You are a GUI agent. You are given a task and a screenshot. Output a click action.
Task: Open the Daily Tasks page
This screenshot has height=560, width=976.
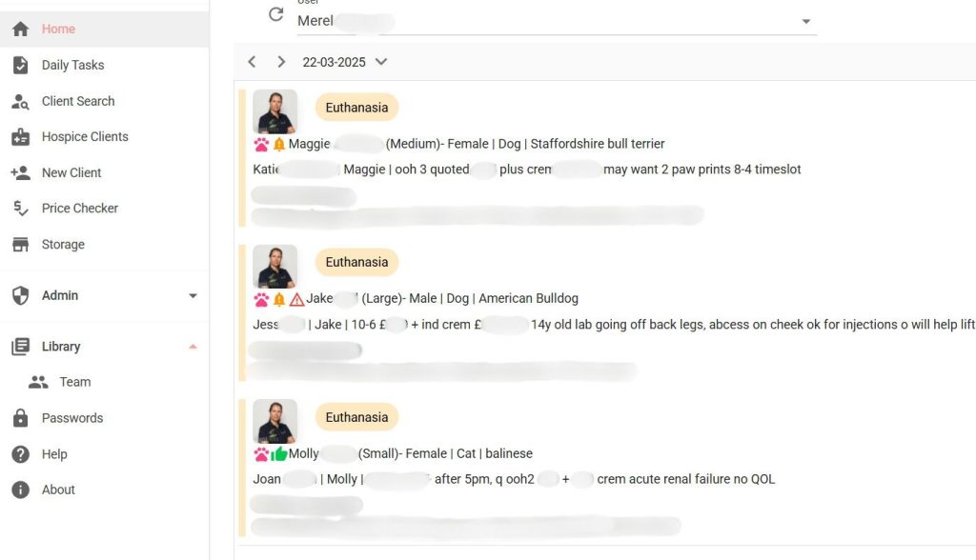click(x=72, y=65)
